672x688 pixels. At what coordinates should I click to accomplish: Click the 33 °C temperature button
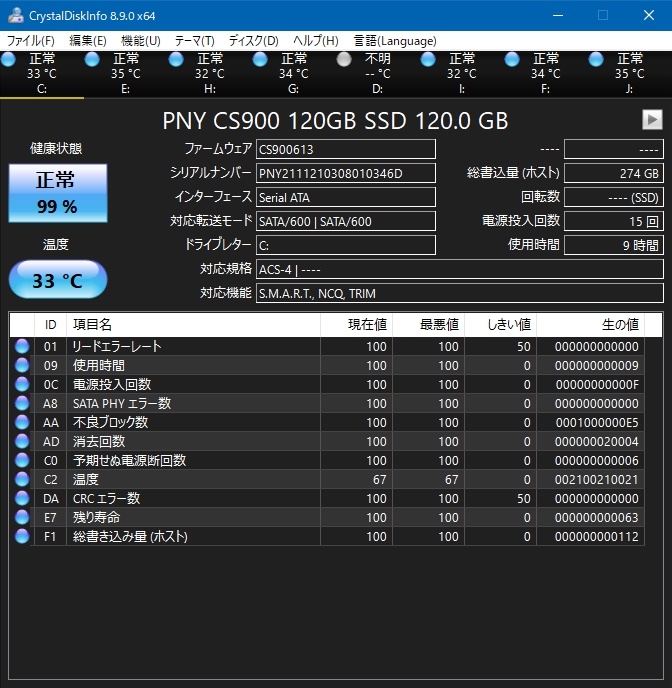pyautogui.click(x=57, y=280)
